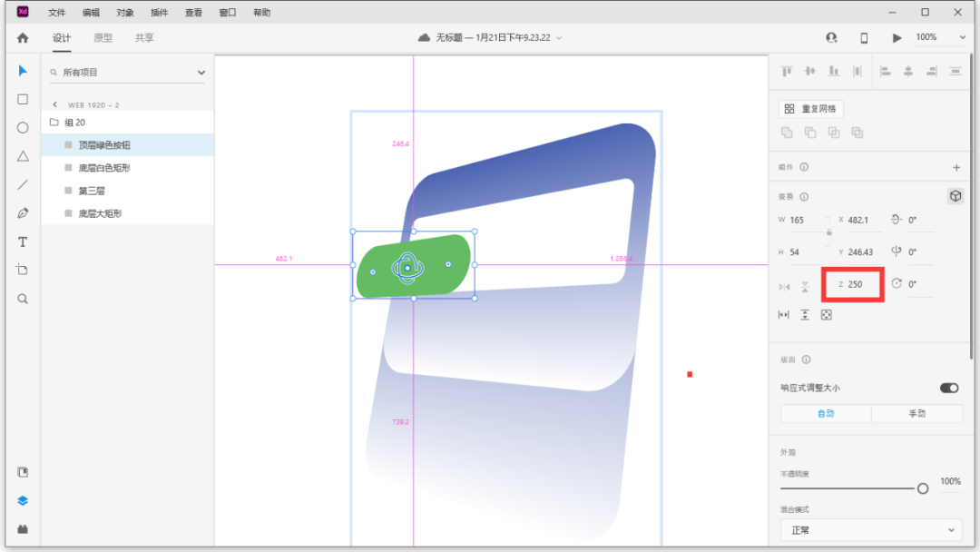Toggle the aspect ratio lock

click(828, 233)
